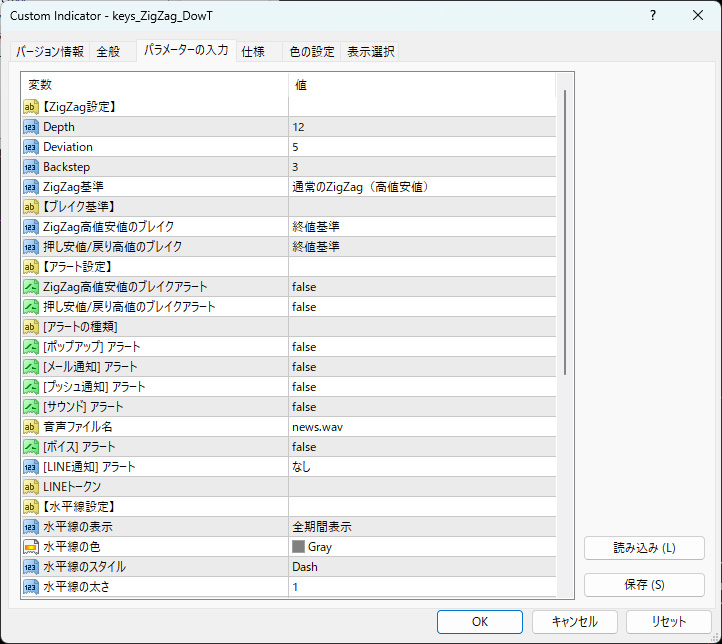Click the キャンセル button

pyautogui.click(x=575, y=622)
